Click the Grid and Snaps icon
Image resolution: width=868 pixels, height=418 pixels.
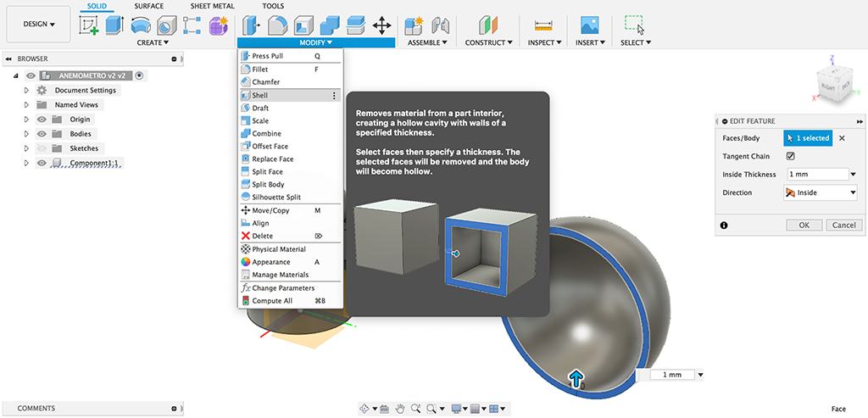475,409
